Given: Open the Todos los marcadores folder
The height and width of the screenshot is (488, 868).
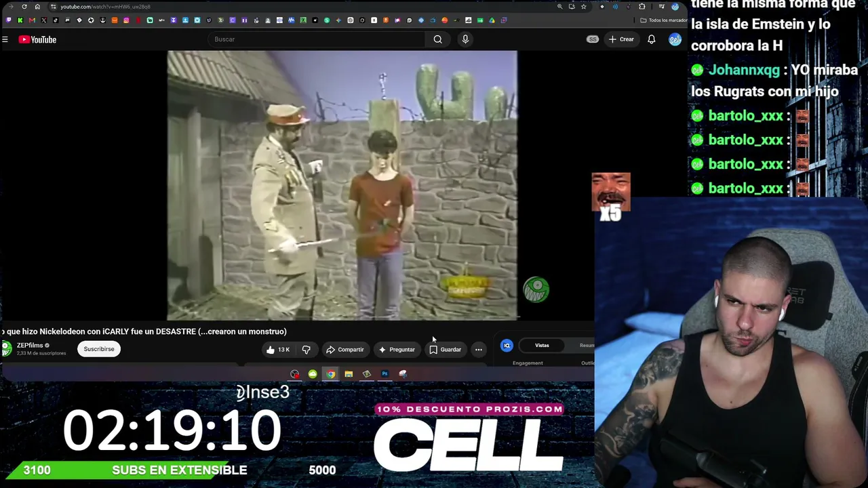Looking at the screenshot, I should 664,20.
